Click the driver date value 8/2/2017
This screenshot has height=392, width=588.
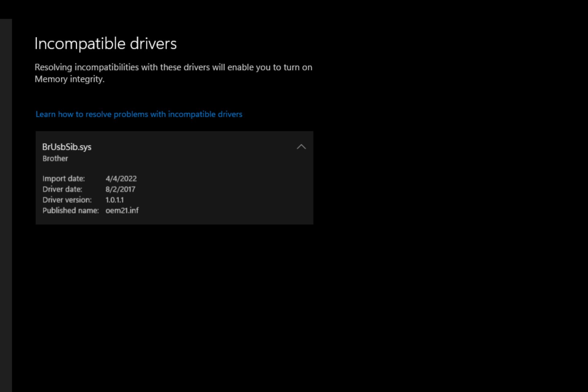(120, 189)
